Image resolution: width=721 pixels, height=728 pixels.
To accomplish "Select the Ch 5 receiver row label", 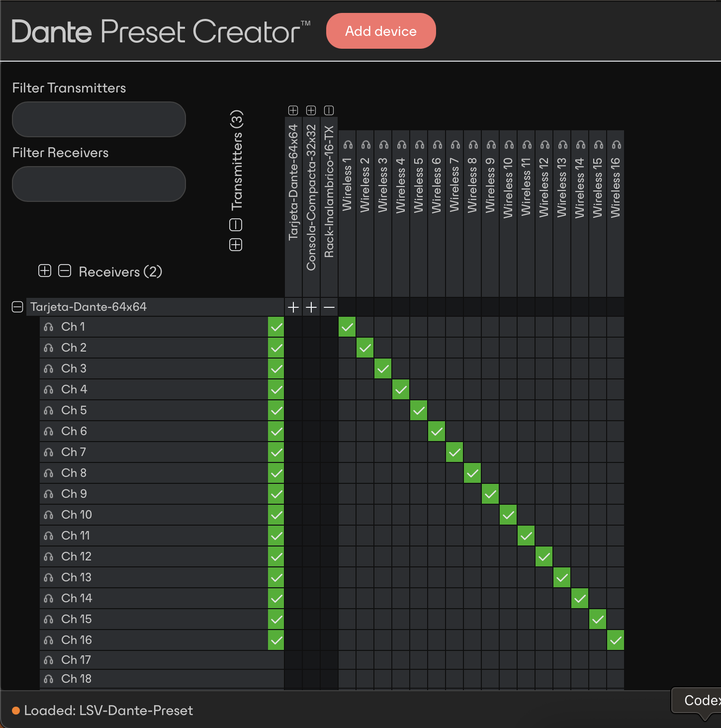I will coord(74,410).
